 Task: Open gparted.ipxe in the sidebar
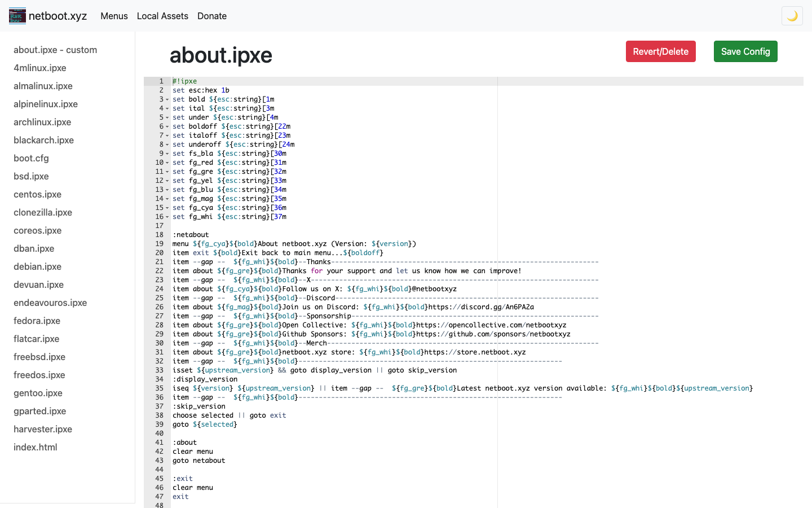[39, 411]
